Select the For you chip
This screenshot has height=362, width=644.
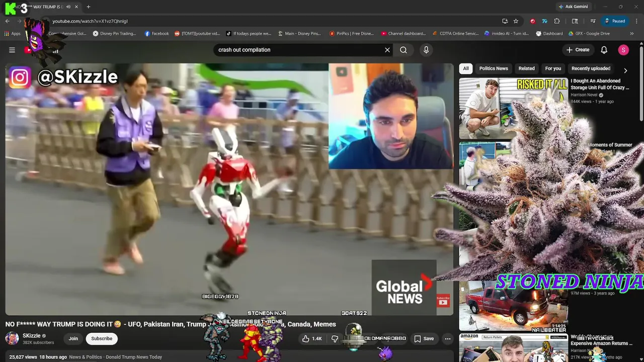[x=553, y=68]
